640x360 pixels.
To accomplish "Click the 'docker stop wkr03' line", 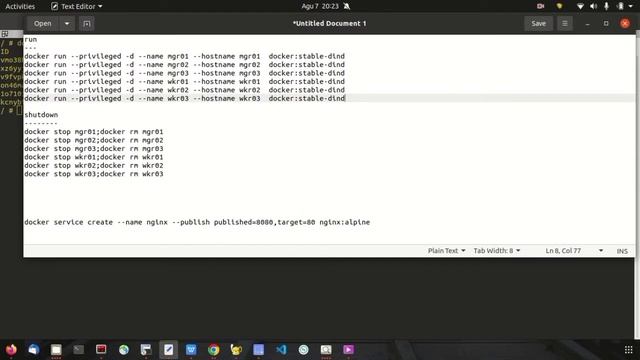I will click(94, 174).
